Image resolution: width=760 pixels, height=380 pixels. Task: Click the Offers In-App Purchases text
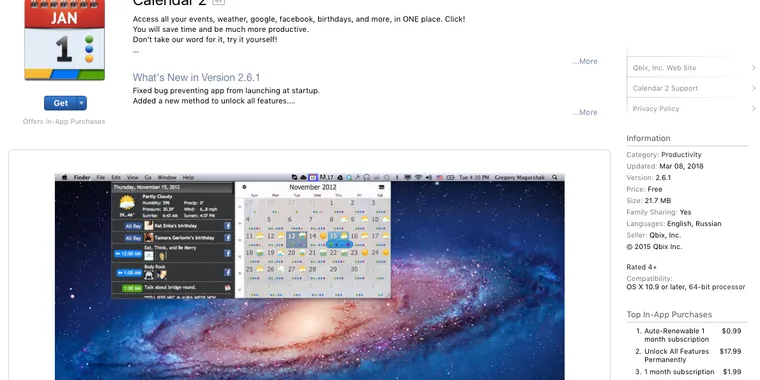[x=64, y=121]
